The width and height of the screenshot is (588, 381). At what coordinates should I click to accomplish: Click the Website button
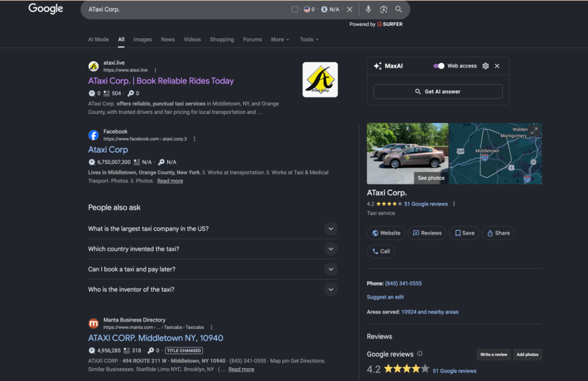pos(386,233)
